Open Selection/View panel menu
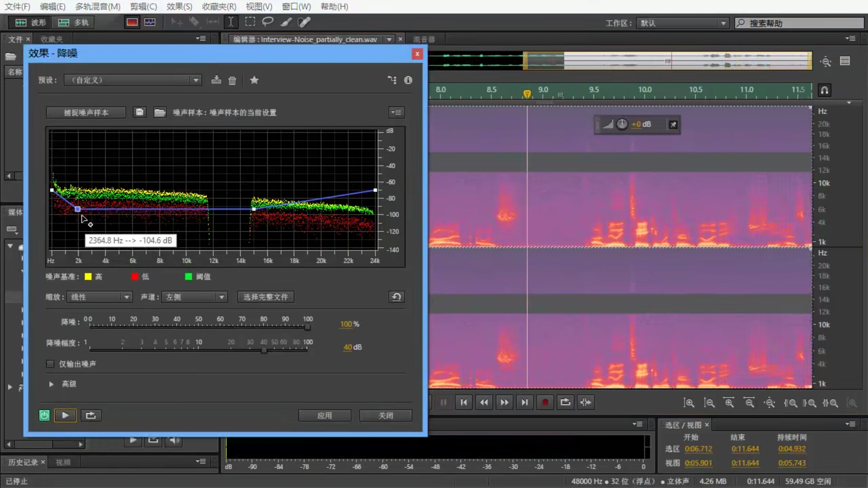 (850, 424)
